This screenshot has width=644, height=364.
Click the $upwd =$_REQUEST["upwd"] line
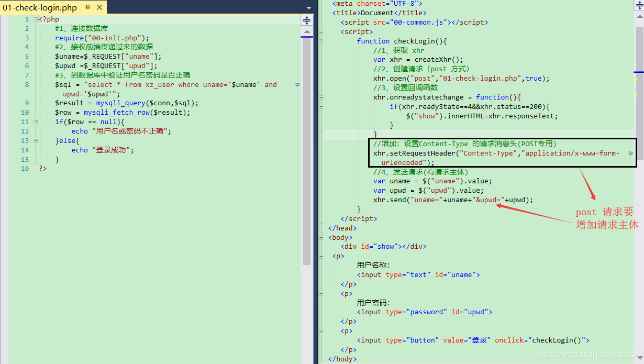click(106, 66)
